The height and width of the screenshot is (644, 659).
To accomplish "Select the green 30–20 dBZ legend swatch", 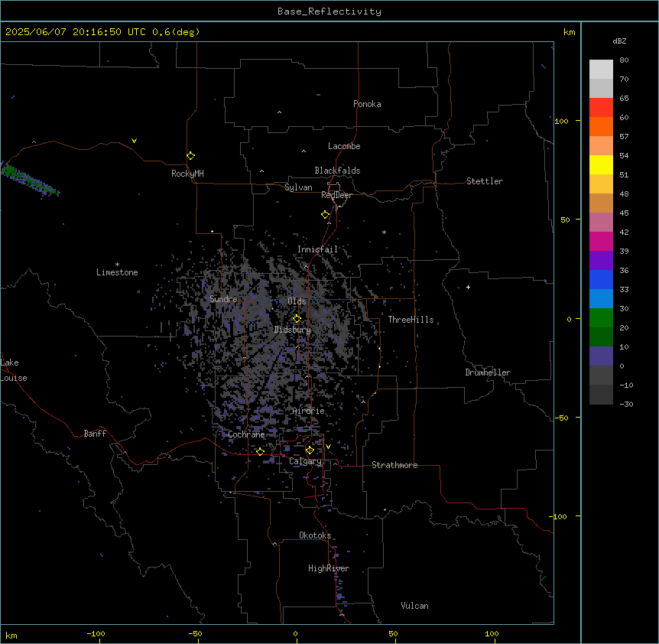I will pyautogui.click(x=601, y=318).
